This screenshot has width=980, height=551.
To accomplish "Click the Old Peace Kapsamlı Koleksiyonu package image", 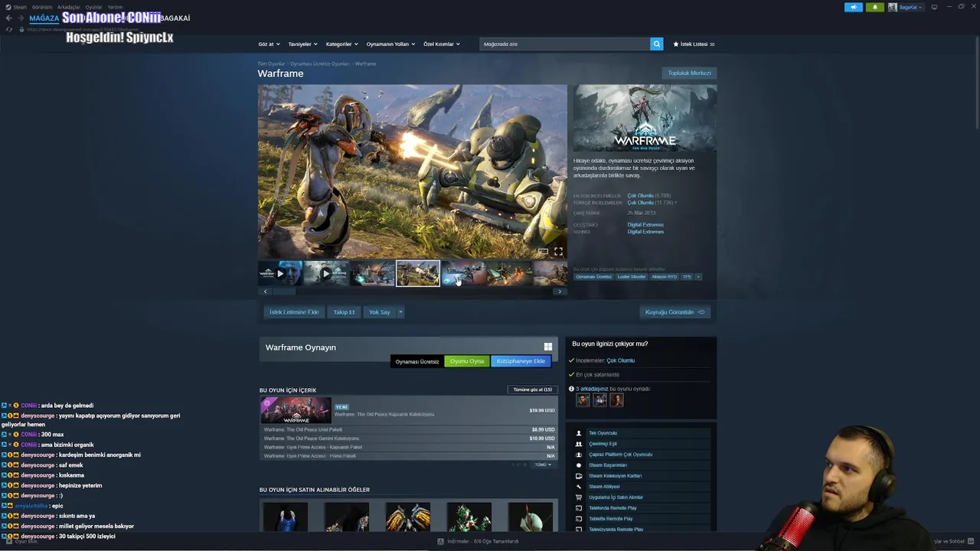I will point(296,410).
